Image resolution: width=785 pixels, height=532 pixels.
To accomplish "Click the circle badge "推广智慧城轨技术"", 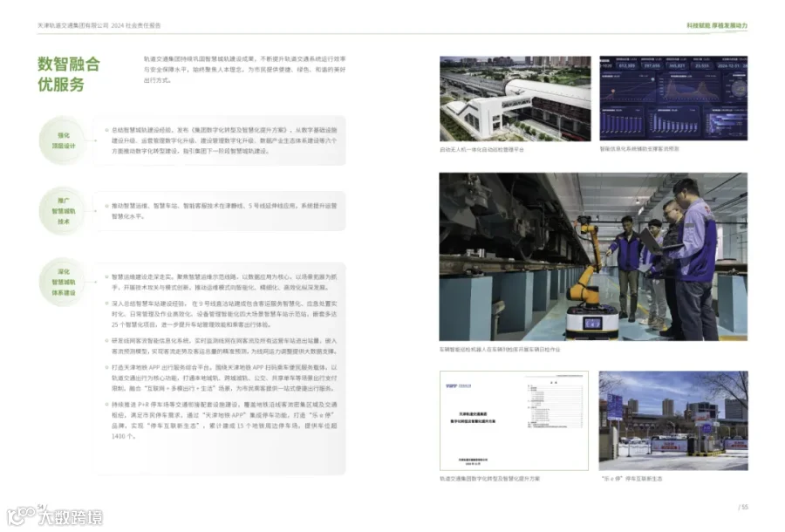I will 63,211.
